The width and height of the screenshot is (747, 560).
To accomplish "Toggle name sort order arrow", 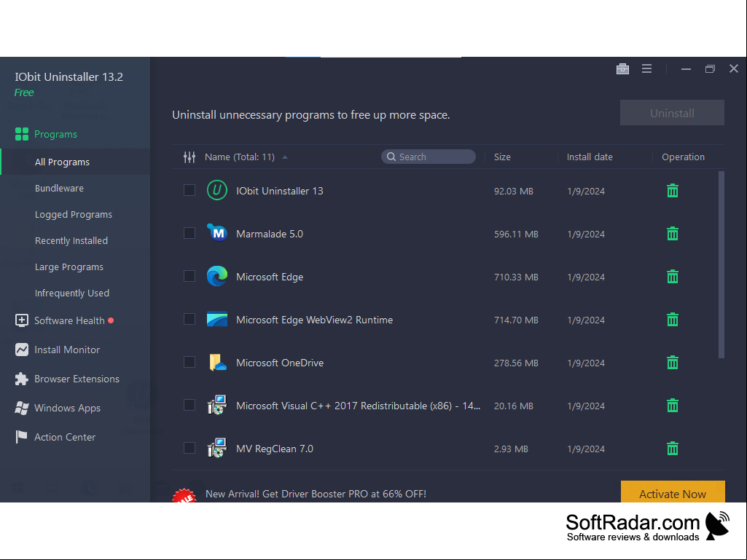I will [x=285, y=157].
